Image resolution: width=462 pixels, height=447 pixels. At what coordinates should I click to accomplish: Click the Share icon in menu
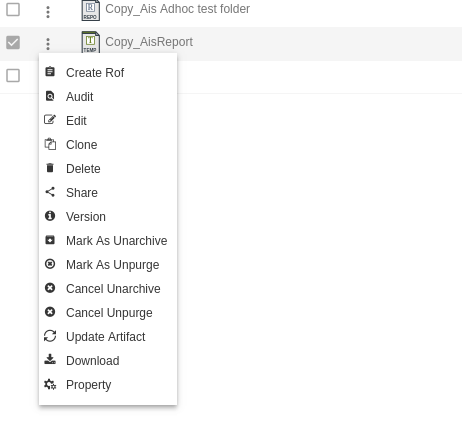50,192
